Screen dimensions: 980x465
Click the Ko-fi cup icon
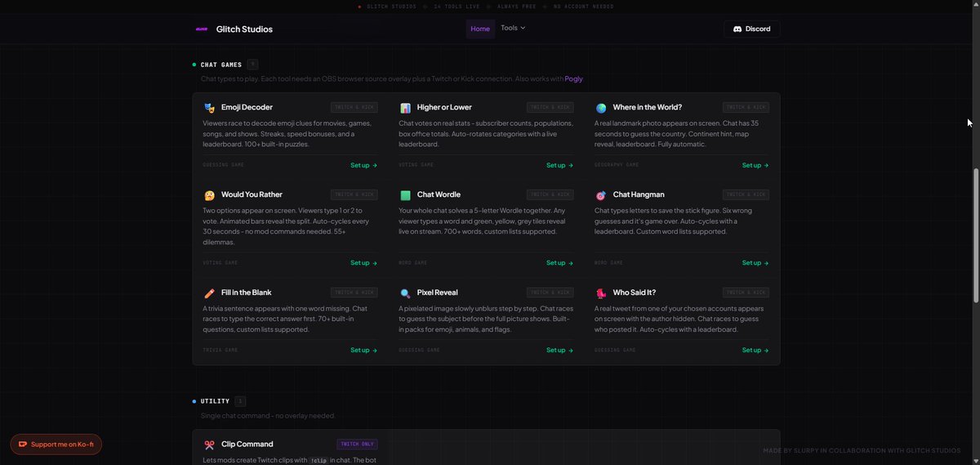coord(23,445)
